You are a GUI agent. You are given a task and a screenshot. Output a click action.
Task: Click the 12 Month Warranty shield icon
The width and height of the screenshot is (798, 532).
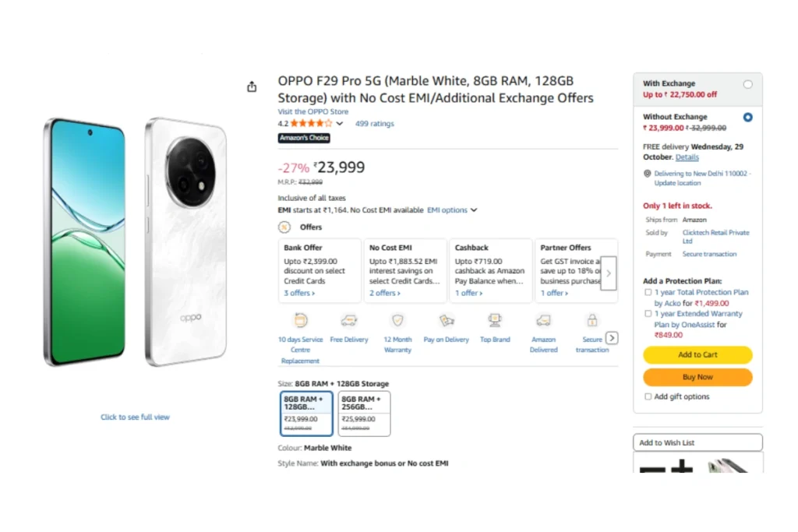tap(397, 320)
